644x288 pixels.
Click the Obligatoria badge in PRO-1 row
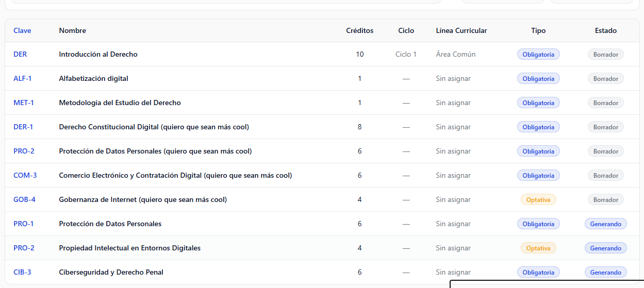coord(538,224)
